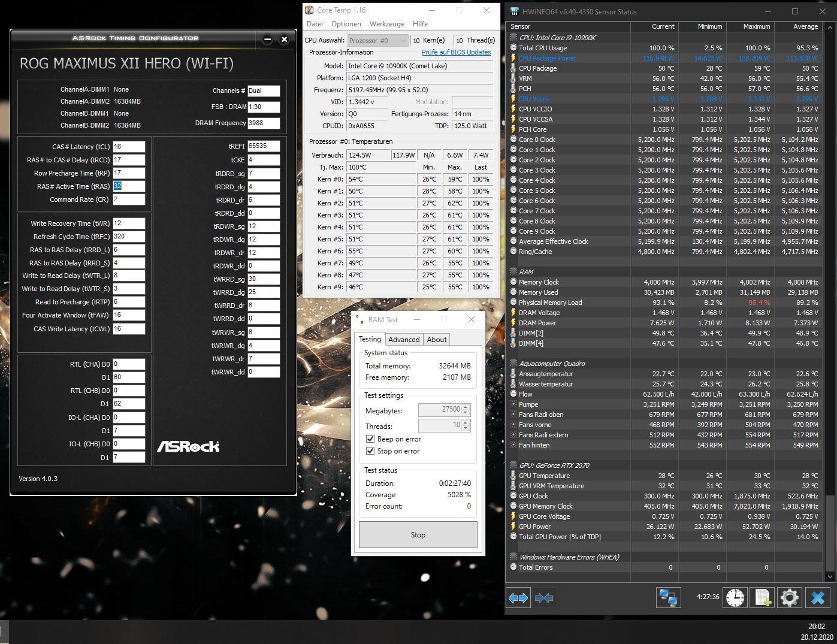Image resolution: width=837 pixels, height=644 pixels.
Task: Click the thermometer icon beside CPU Package
Action: click(513, 68)
